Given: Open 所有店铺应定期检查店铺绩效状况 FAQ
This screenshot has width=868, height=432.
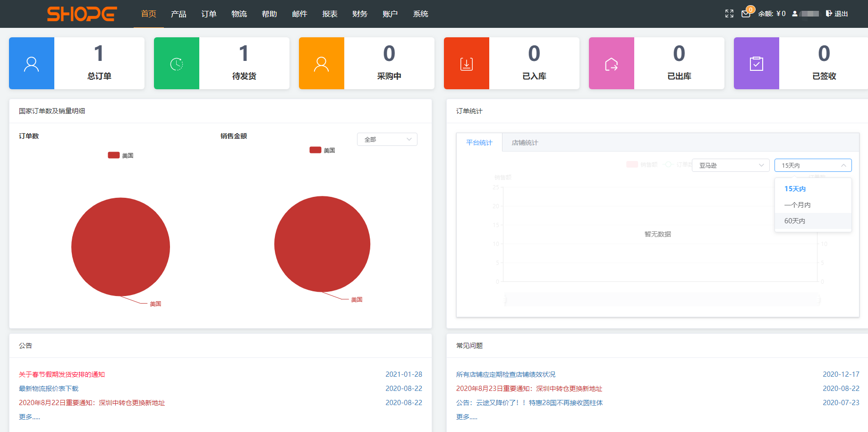Looking at the screenshot, I should tap(506, 374).
